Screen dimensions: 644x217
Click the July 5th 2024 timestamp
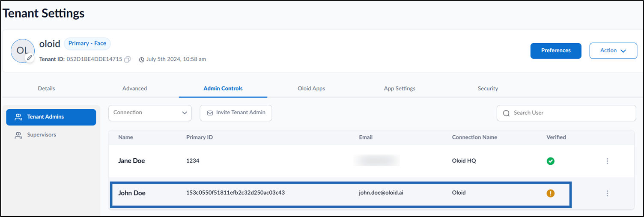click(x=176, y=59)
